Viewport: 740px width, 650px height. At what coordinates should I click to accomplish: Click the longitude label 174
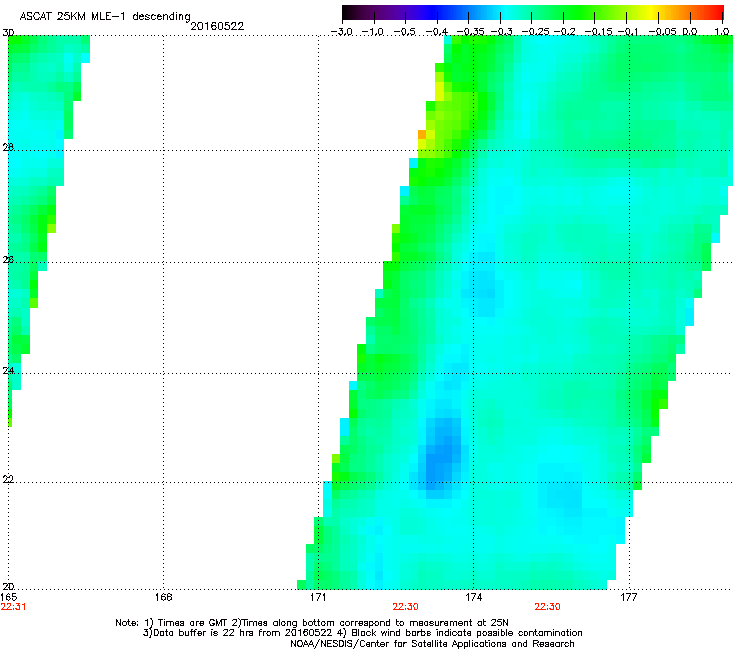[x=473, y=597]
